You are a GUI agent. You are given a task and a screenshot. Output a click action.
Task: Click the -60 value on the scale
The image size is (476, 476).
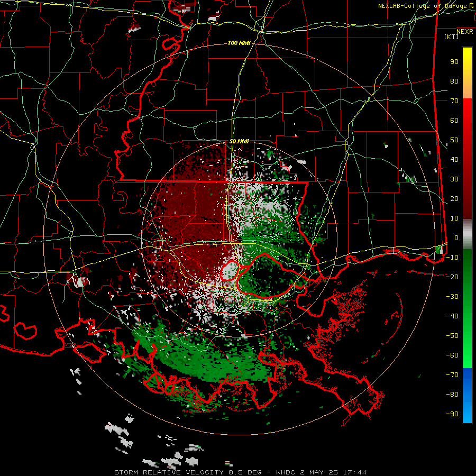click(452, 355)
